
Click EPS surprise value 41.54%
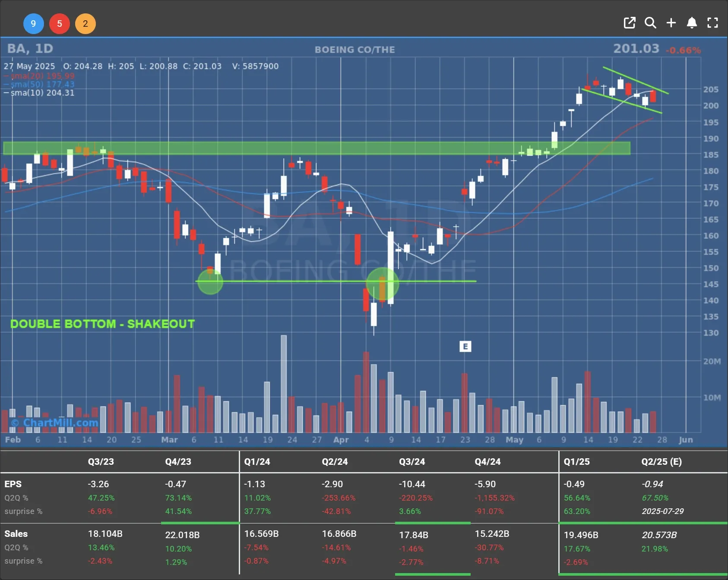point(178,511)
